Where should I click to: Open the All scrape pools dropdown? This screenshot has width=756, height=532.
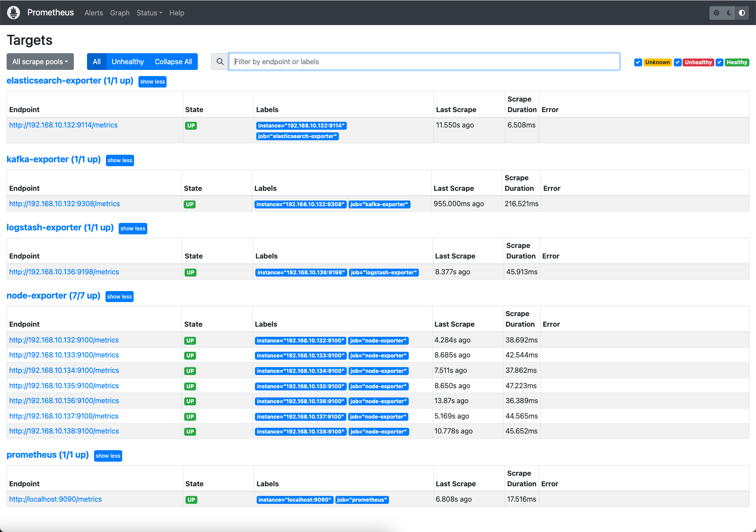click(x=40, y=62)
